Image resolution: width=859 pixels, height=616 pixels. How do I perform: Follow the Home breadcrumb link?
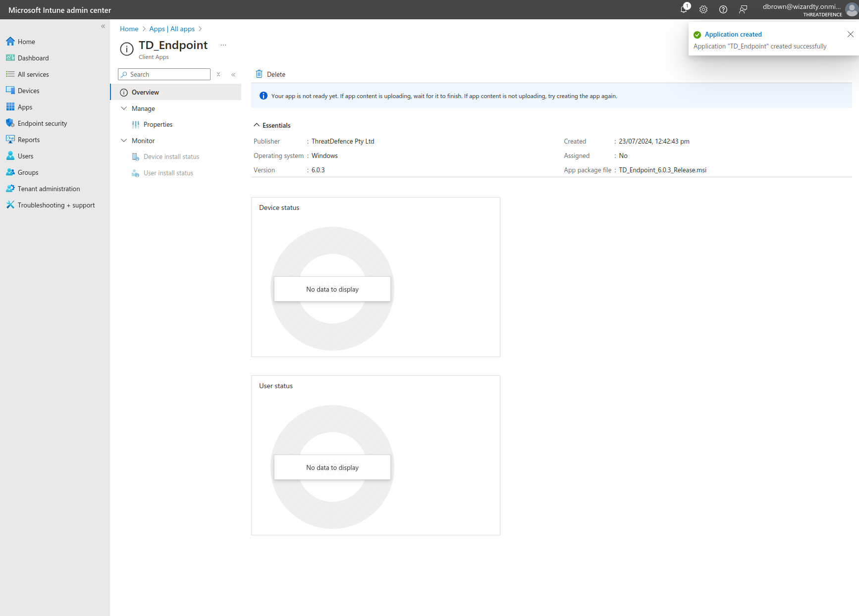(129, 29)
